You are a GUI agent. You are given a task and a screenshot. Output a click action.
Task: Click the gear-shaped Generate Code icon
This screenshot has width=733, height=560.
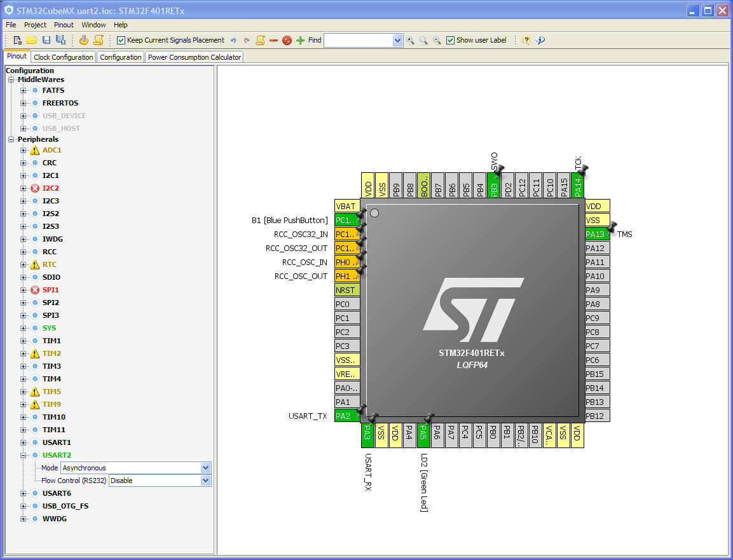tap(84, 40)
